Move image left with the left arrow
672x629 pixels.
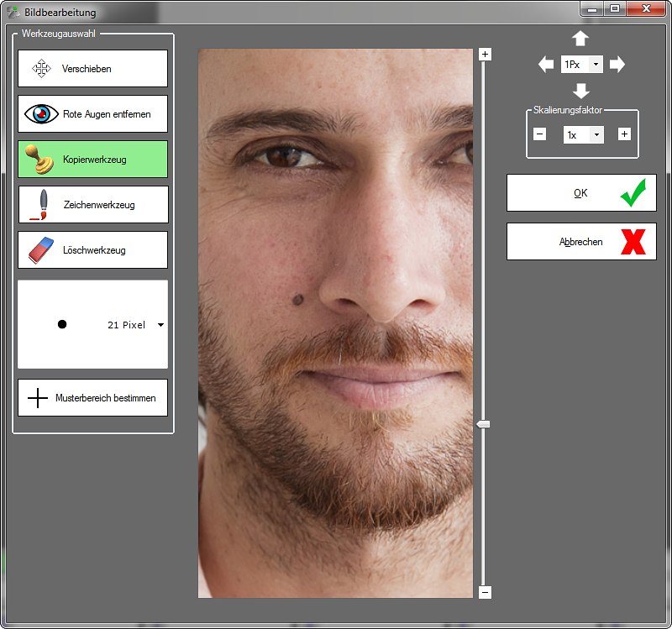546,65
